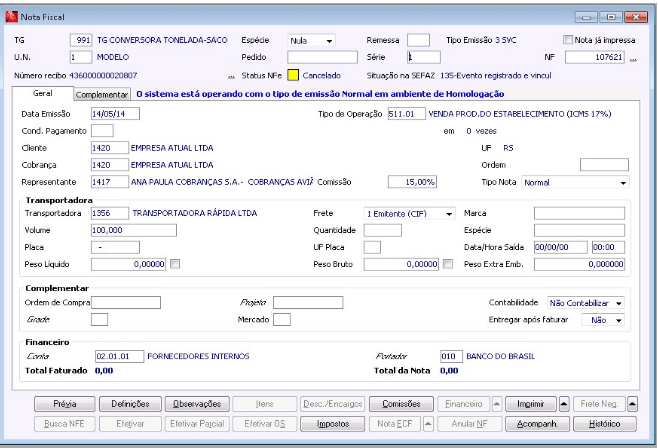Click the Comissão field showing 15,00%

(x=412, y=182)
